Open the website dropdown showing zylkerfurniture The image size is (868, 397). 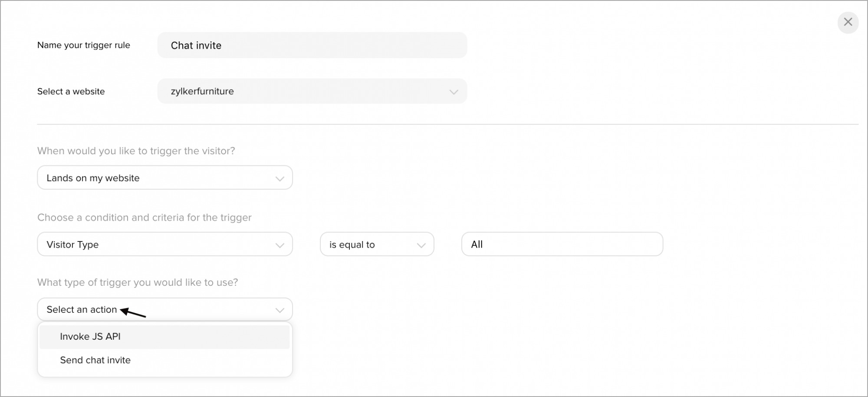(312, 91)
